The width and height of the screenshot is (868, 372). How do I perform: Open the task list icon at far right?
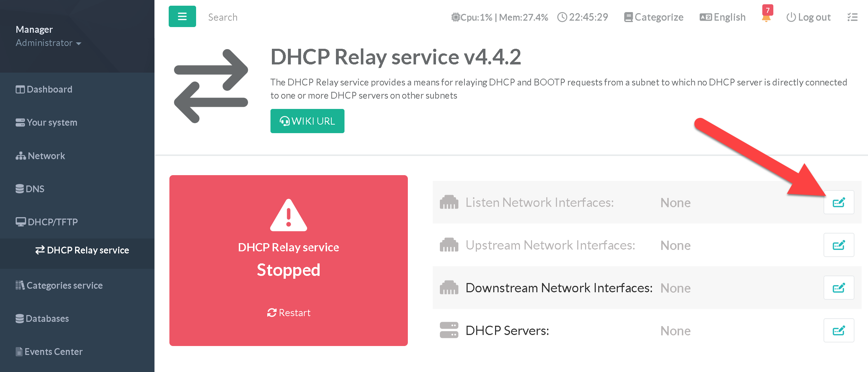(x=852, y=17)
